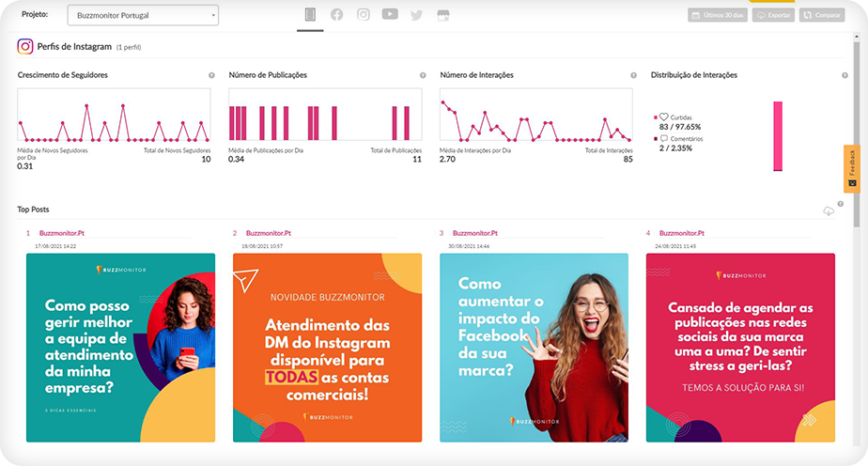
Task: Click the Total de Novos Seguidores value 10
Action: [x=206, y=160]
